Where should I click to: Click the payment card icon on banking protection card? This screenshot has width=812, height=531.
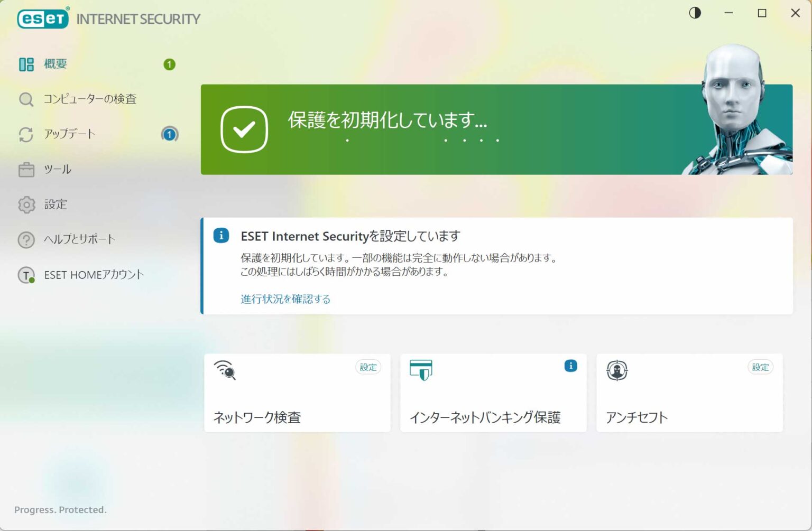(x=421, y=370)
